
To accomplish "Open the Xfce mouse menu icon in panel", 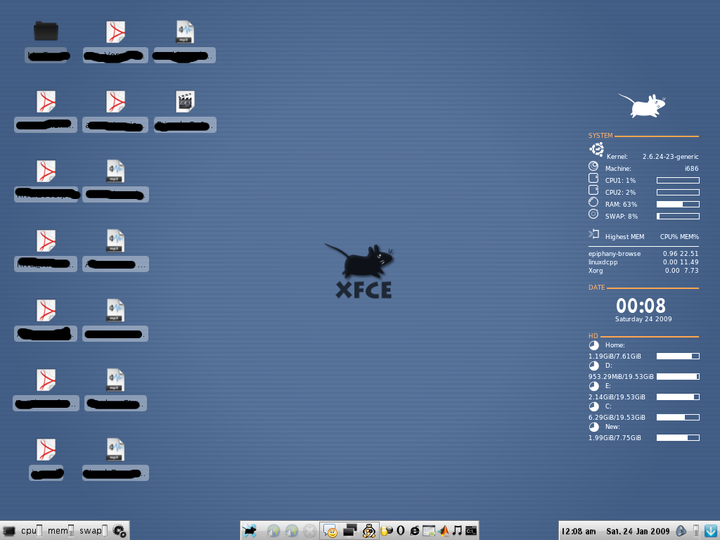I will 249,531.
